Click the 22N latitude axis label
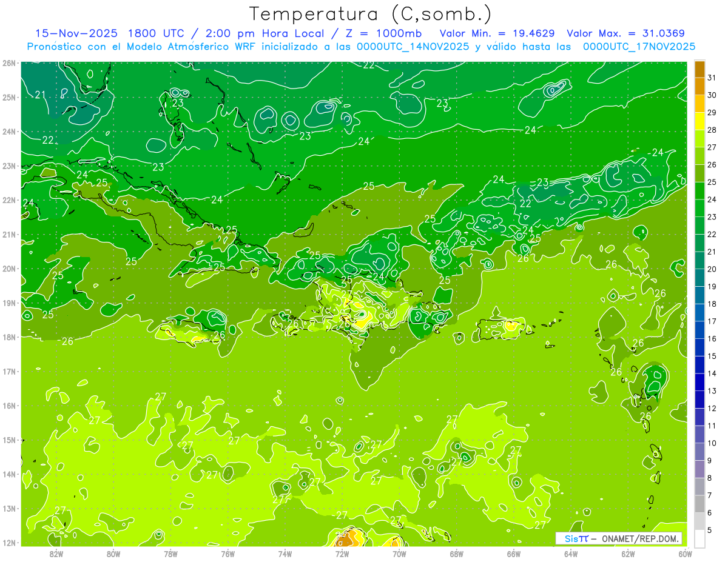Image resolution: width=728 pixels, height=562 pixels. (x=9, y=200)
